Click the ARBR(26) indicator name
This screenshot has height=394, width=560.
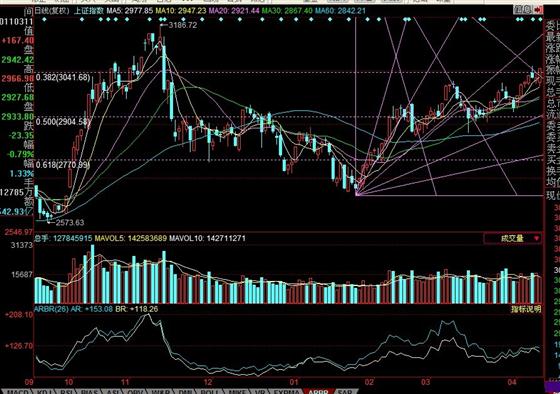click(51, 309)
